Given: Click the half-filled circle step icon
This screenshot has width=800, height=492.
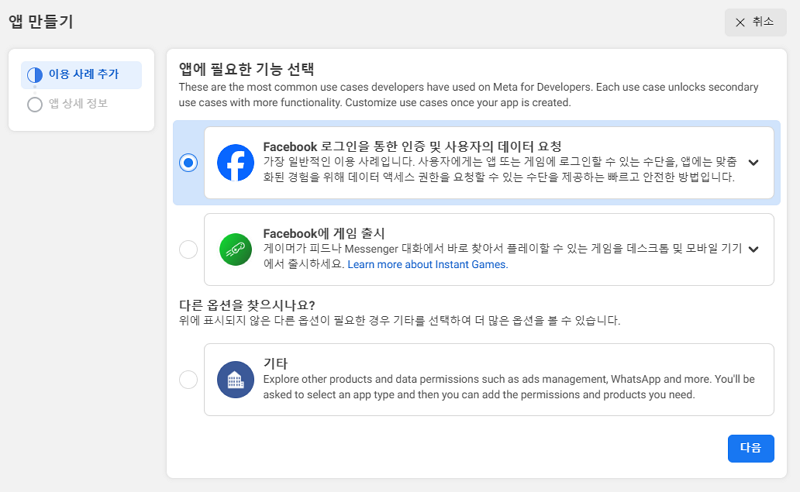Looking at the screenshot, I should tap(35, 75).
